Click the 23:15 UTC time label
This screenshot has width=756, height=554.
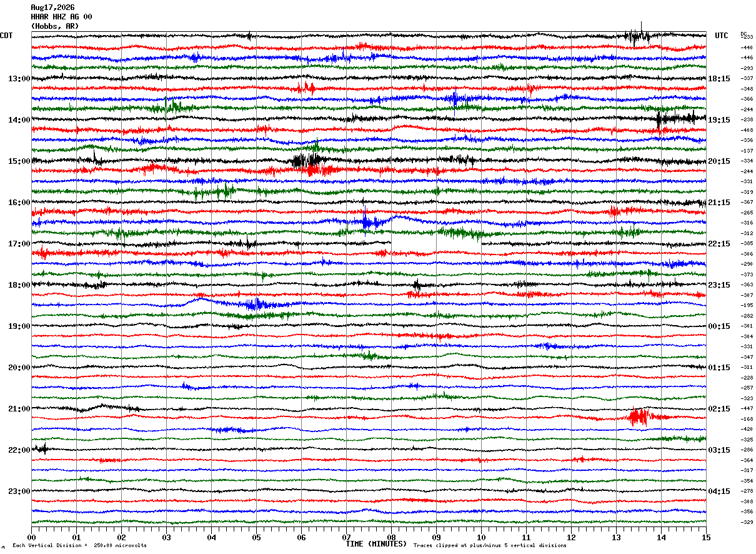719,285
